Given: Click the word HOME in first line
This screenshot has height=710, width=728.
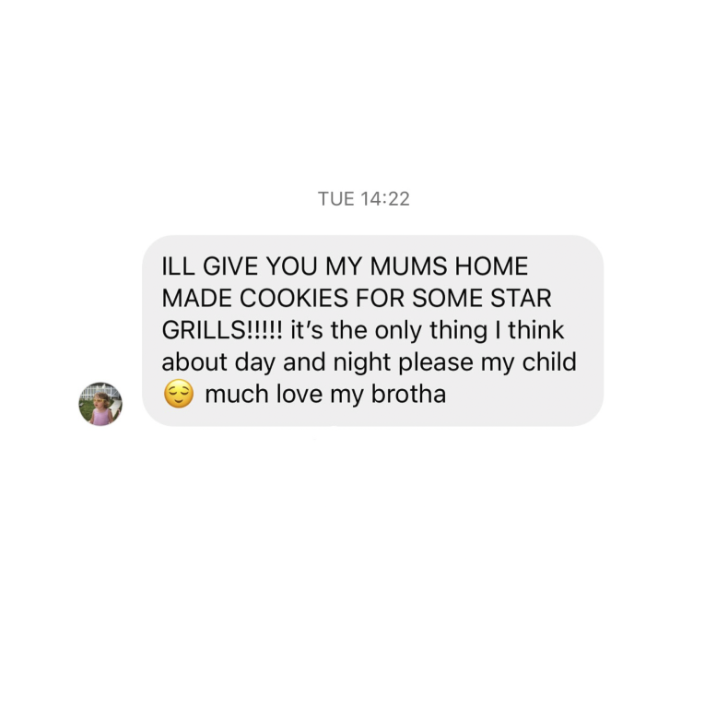Looking at the screenshot, I should 491,266.
